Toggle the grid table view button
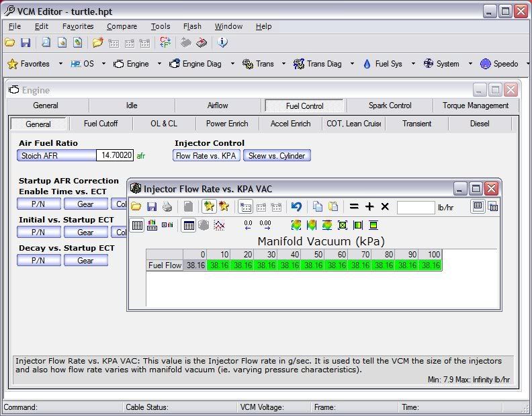The image size is (532, 416). [x=137, y=225]
